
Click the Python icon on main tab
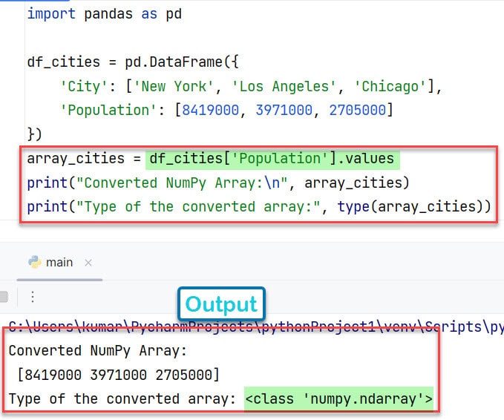click(35, 262)
